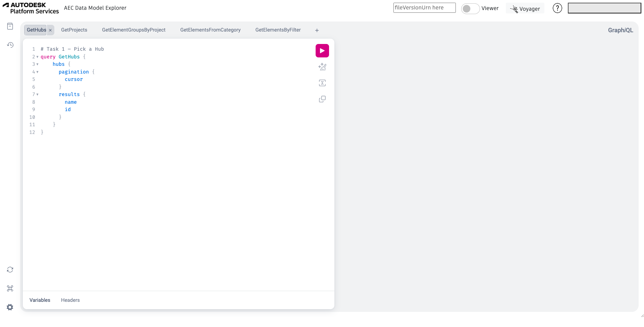Collapse the query GetHubs block on line 2
644x327 pixels.
[x=37, y=57]
